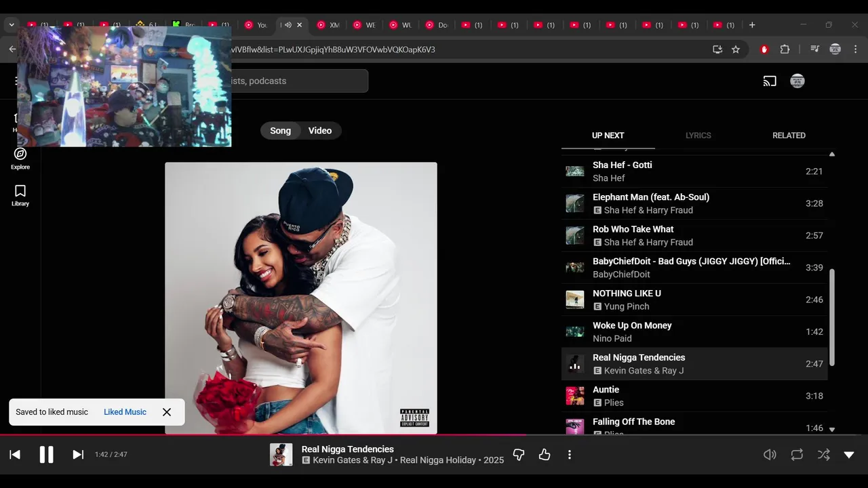Screen dimensions: 868x488
Task: Open Explore in the sidebar
Action: coord(20,159)
